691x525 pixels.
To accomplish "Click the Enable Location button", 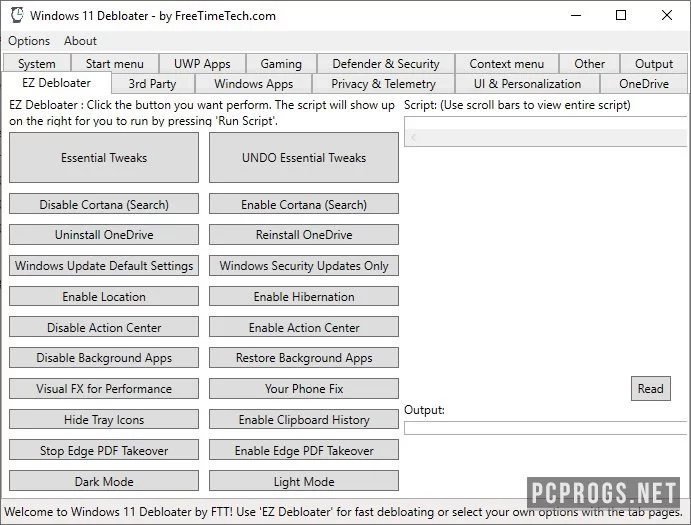I will point(104,296).
